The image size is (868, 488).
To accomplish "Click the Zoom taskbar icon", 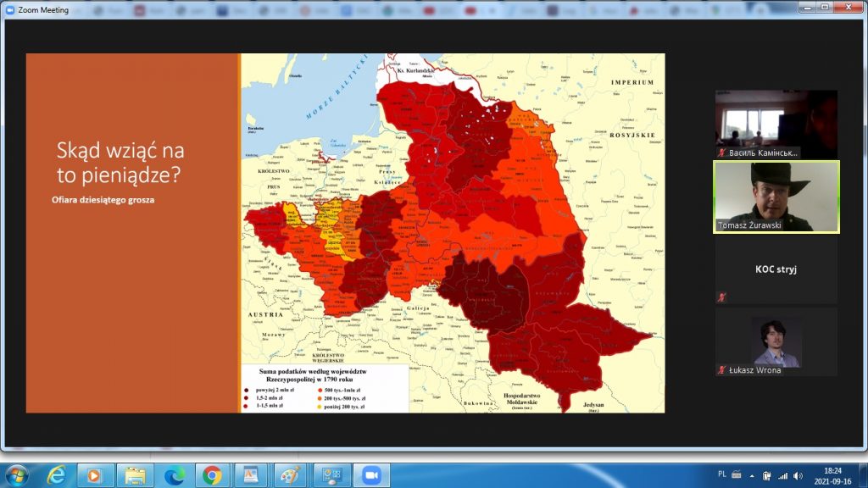I will pyautogui.click(x=370, y=474).
